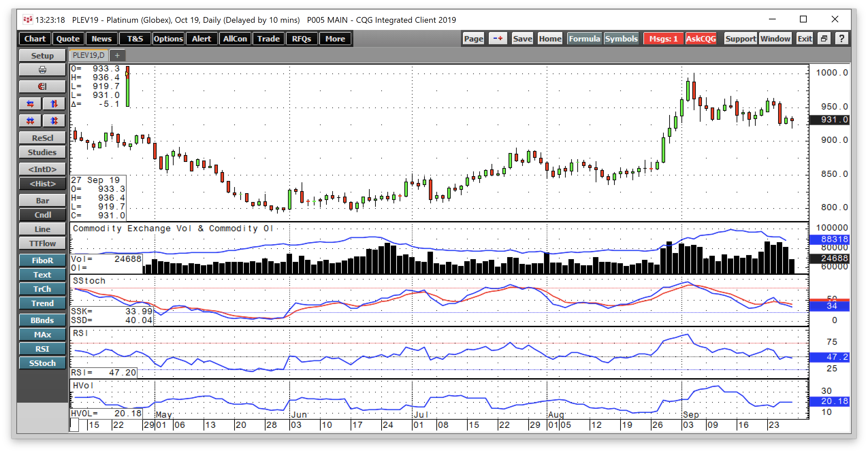Select the TTFlow chart type
868x453 pixels.
(x=42, y=244)
